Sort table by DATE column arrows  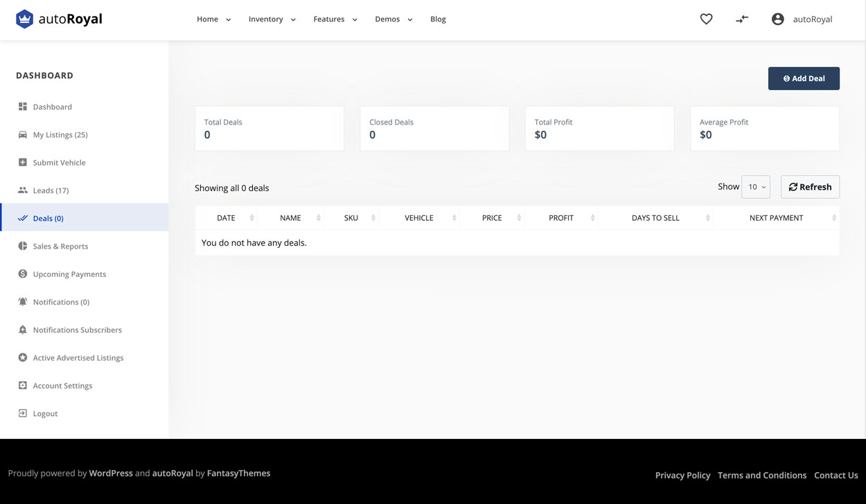251,218
